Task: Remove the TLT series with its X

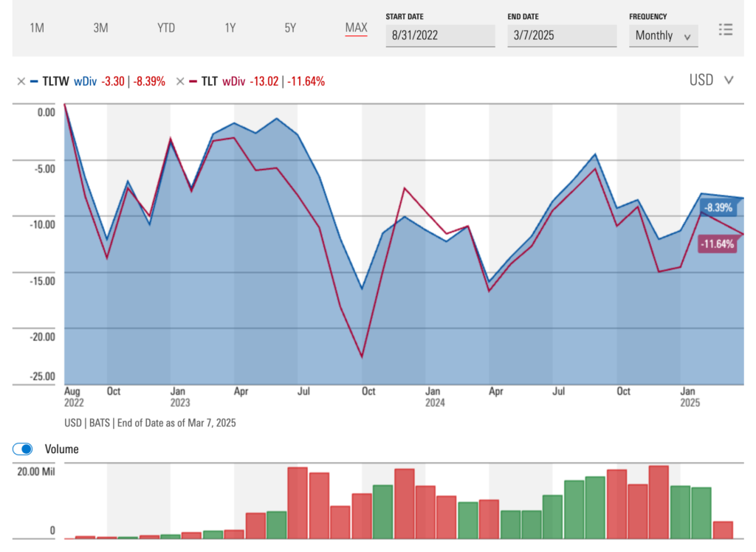Action: point(180,81)
